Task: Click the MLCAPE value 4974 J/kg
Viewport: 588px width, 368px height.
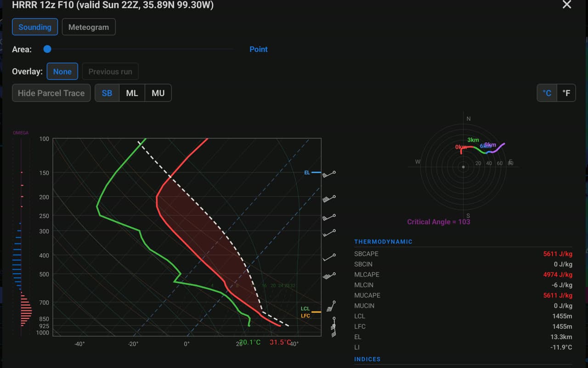Action: point(558,275)
